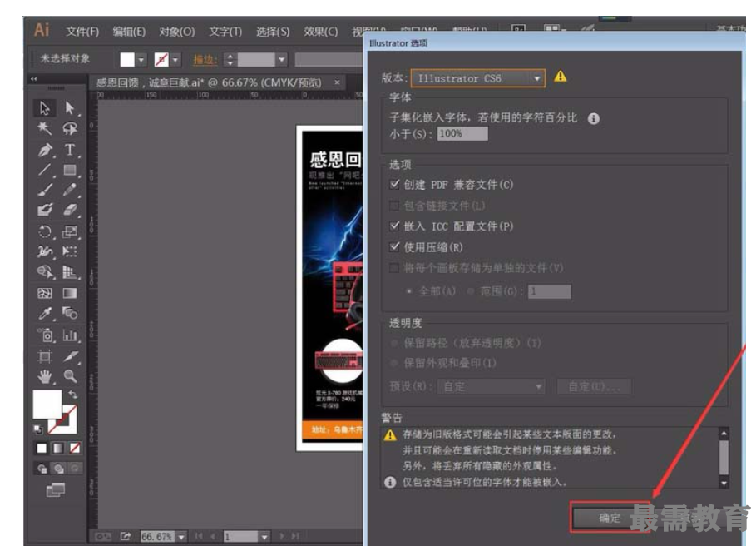Select the Line Segment tool
The image size is (756, 551).
pyautogui.click(x=44, y=170)
